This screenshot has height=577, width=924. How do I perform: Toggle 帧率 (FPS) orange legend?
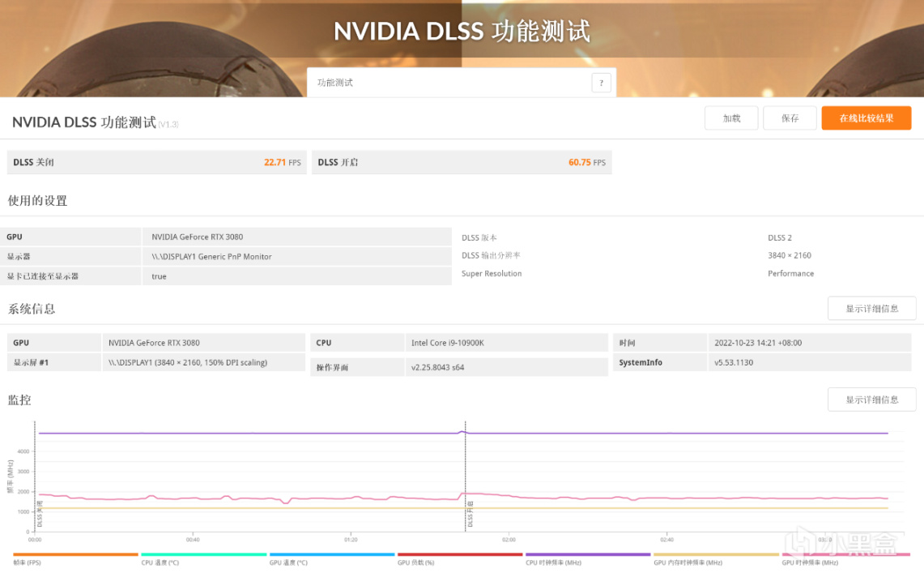pos(75,558)
